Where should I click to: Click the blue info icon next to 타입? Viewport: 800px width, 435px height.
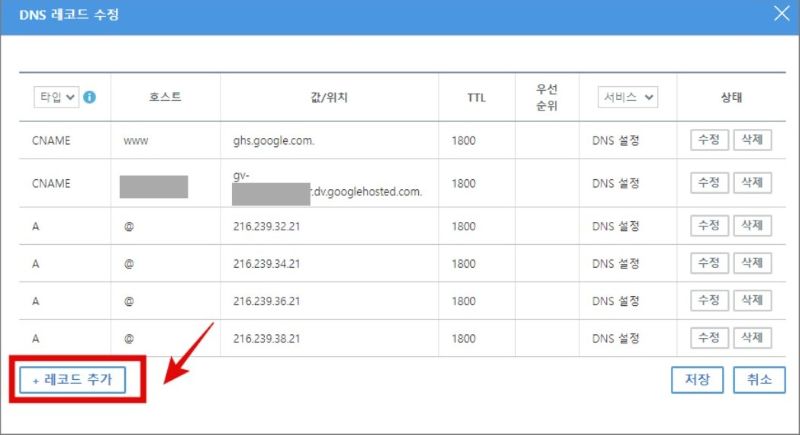point(89,97)
